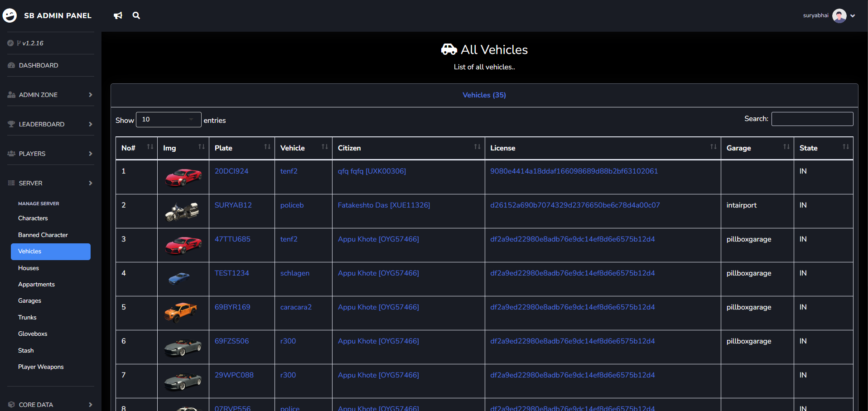Viewport: 868px width, 411px height.
Task: Click the SB Admin Panel logo icon
Action: pos(10,15)
